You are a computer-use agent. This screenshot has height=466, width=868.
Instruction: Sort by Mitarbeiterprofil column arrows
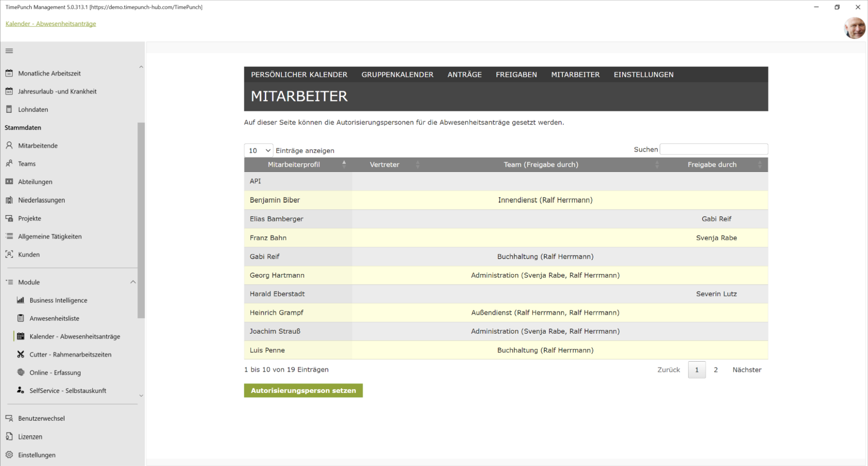344,164
